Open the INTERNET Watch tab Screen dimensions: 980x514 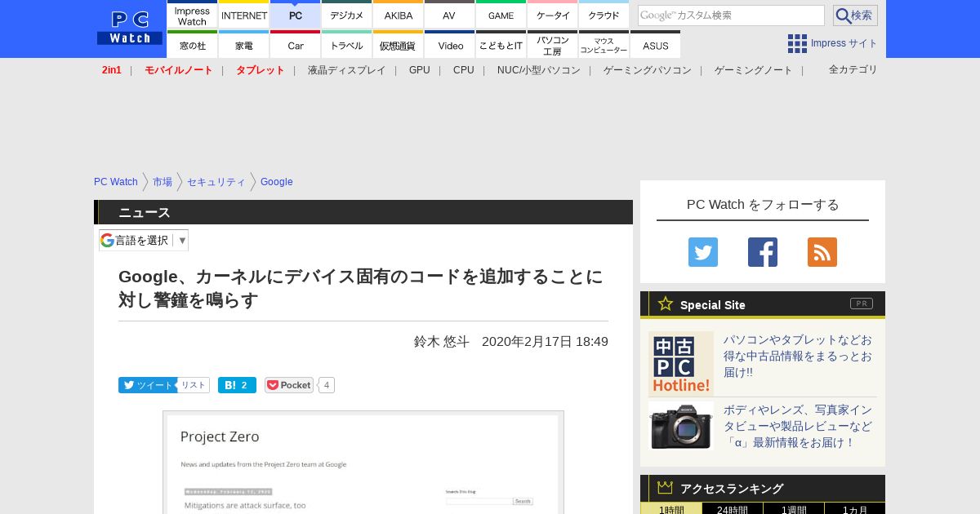(244, 15)
